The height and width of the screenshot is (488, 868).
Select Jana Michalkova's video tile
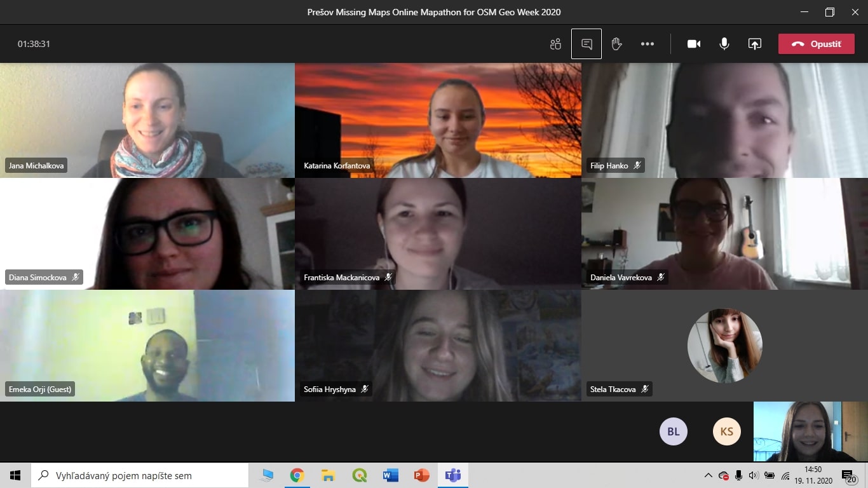(147, 120)
